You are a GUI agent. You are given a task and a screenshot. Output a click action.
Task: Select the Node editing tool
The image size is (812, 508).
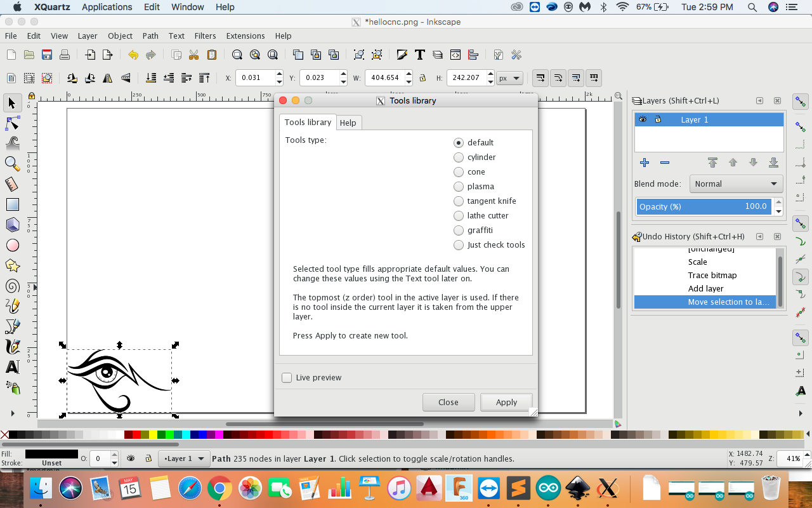click(x=12, y=123)
